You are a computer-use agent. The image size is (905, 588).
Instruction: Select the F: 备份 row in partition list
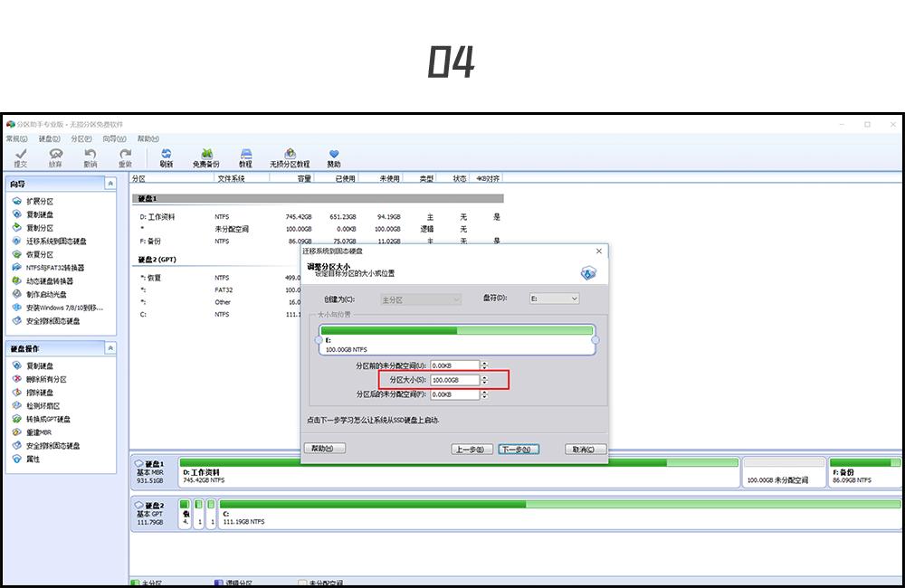(x=319, y=242)
